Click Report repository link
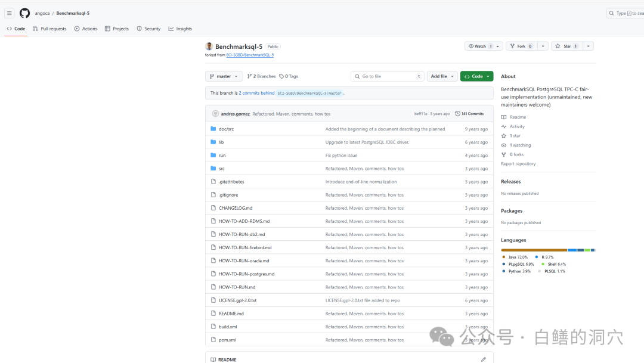The height and width of the screenshot is (363, 644). click(518, 164)
